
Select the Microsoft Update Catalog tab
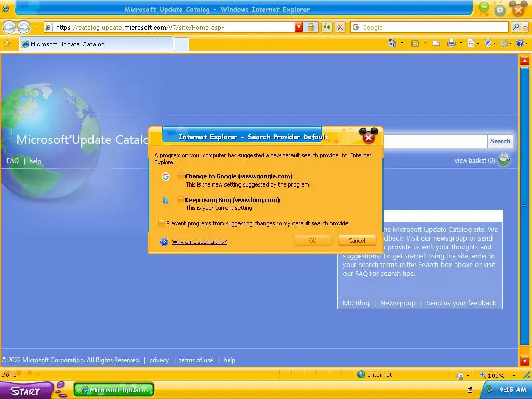96,44
